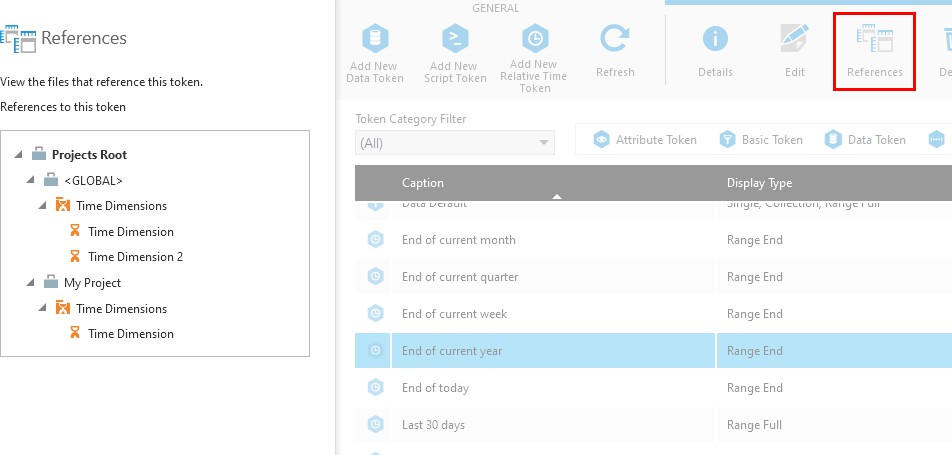Viewport: 952px width, 455px height.
Task: Collapse the <GLOBAL> tree node
Action: [33, 181]
